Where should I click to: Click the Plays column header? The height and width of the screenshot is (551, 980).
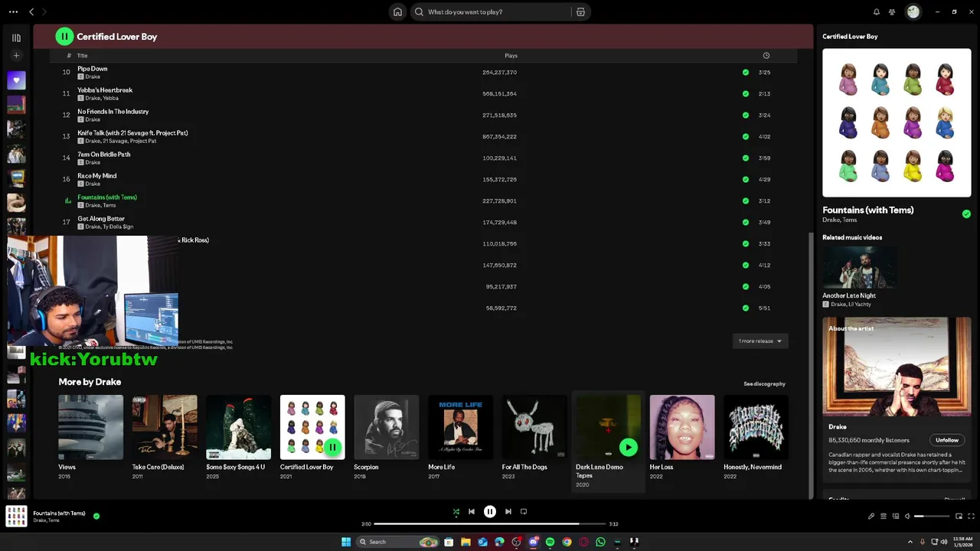click(x=511, y=55)
